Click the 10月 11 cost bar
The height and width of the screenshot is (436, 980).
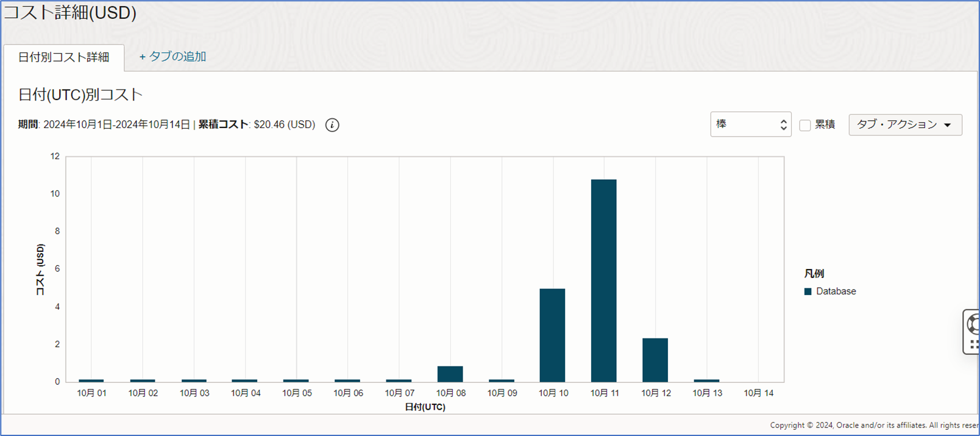[x=604, y=281]
